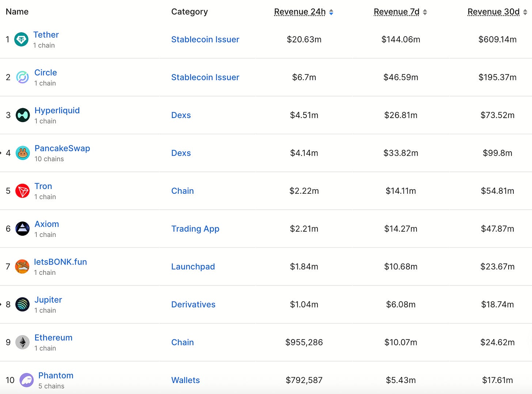Expand the PancakeSwap row chevron
Screen dimensions: 532x394
(1, 153)
